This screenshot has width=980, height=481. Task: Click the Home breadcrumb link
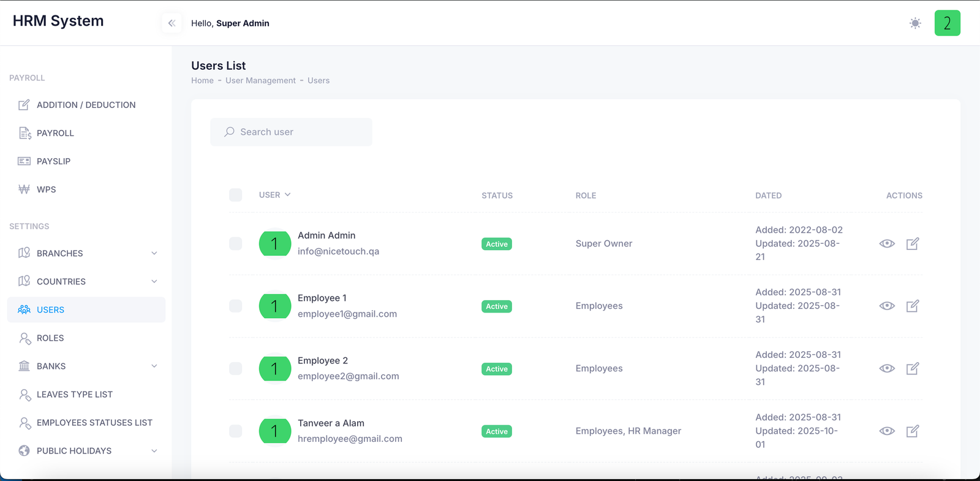pos(202,80)
